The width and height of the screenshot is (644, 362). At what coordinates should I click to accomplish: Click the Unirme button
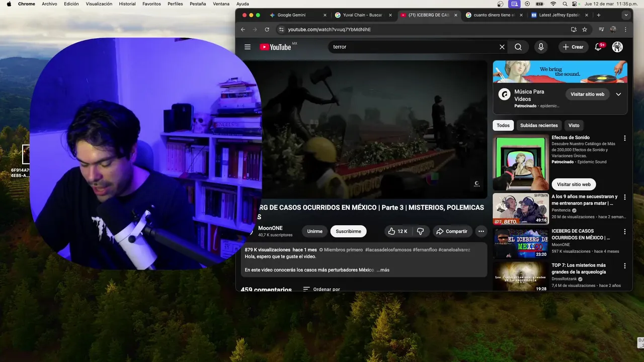315,231
